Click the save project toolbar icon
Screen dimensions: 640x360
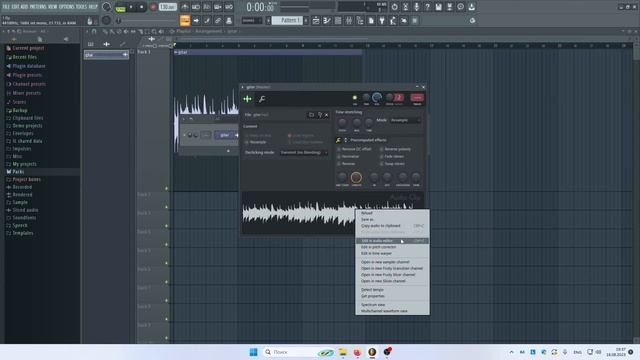(438, 7)
